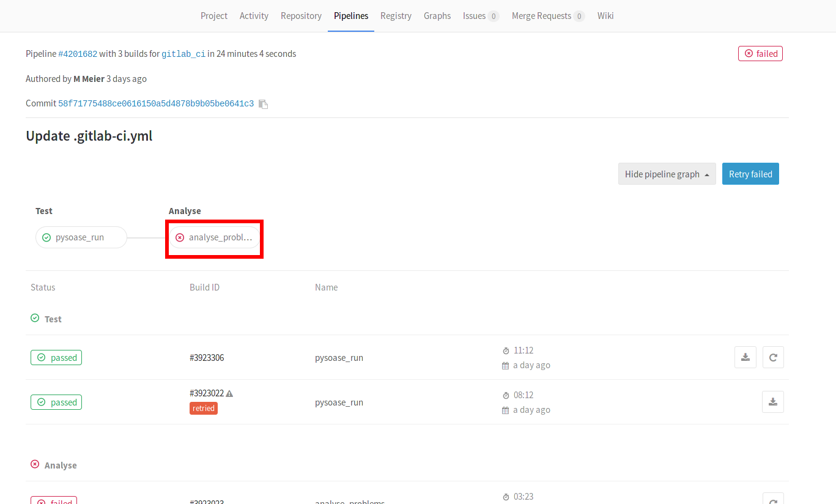The width and height of the screenshot is (836, 504).
Task: Open pipeline link #4201682
Action: tap(78, 54)
